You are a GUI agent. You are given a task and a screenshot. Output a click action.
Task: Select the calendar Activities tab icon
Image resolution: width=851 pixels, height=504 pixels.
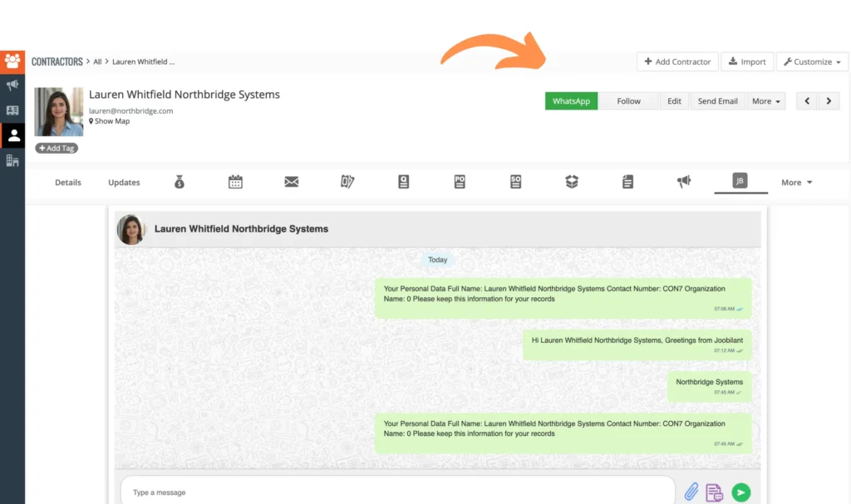[x=235, y=182]
